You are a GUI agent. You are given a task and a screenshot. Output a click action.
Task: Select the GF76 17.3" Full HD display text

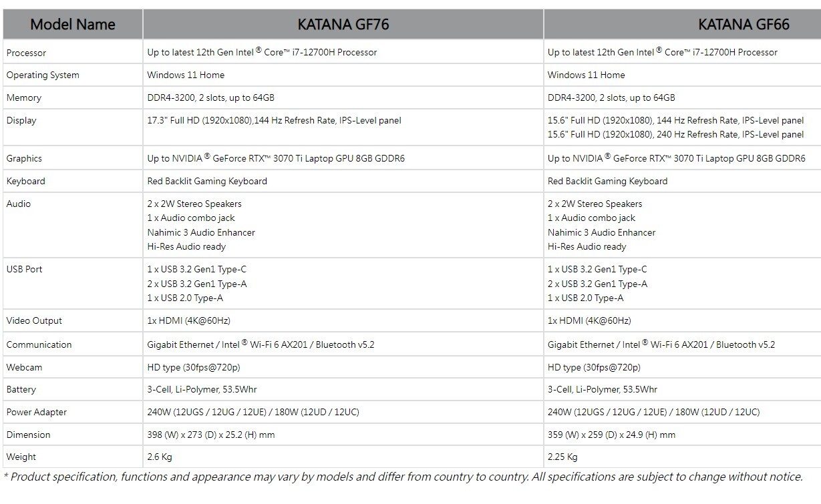(274, 121)
